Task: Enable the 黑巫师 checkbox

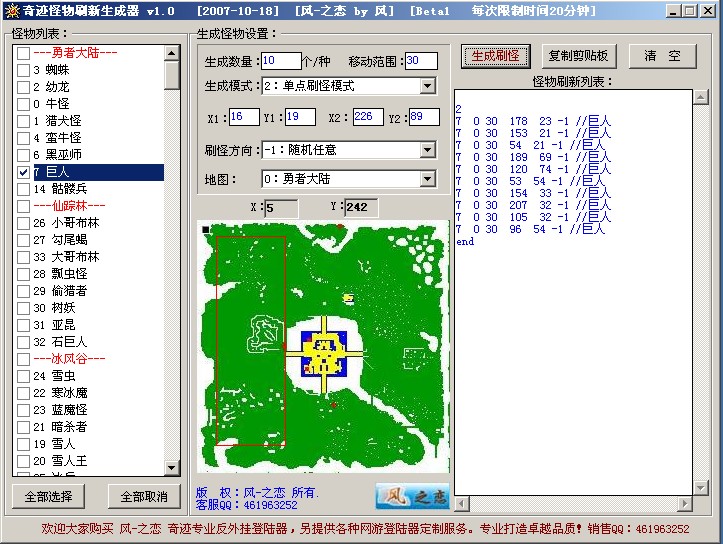Action: point(23,155)
